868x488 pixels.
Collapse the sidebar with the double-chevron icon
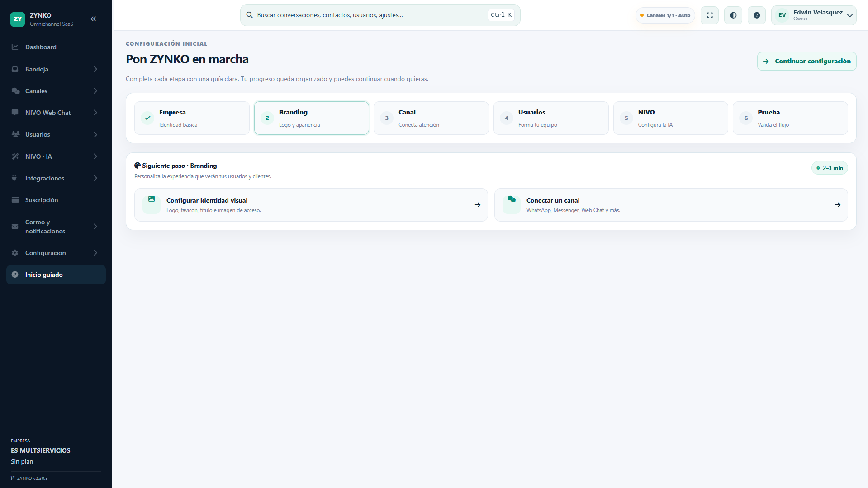93,19
